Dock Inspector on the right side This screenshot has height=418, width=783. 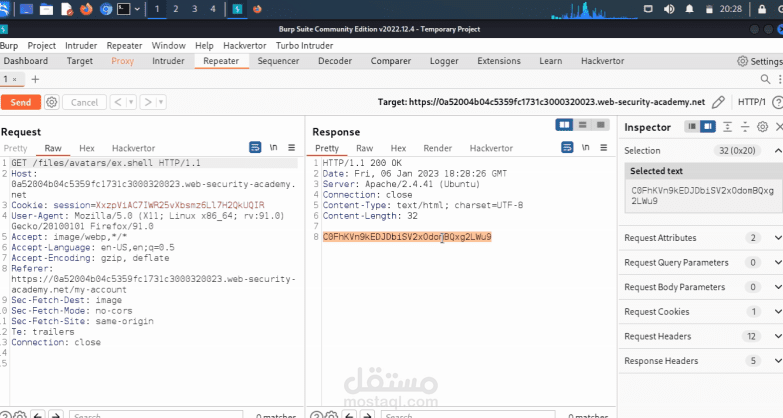coord(708,127)
